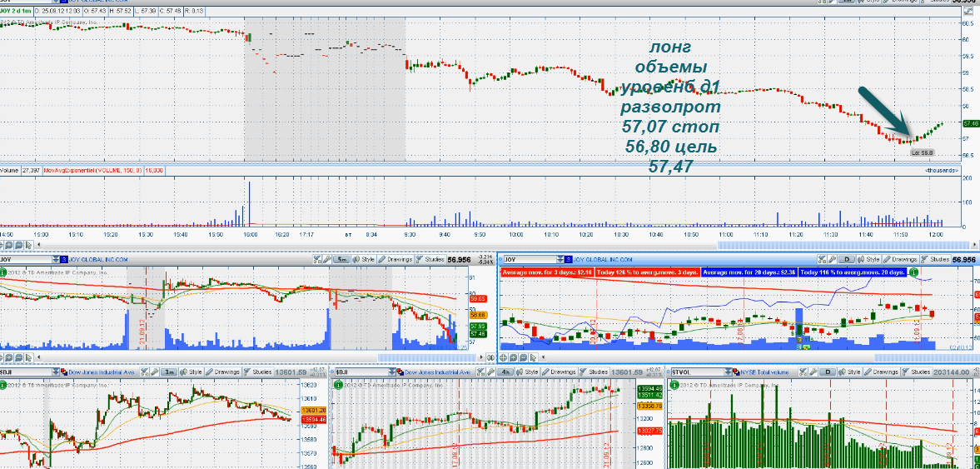Click the 4h aggregation button in $DJI chart
Image resolution: width=980 pixels, height=469 pixels.
[506, 372]
